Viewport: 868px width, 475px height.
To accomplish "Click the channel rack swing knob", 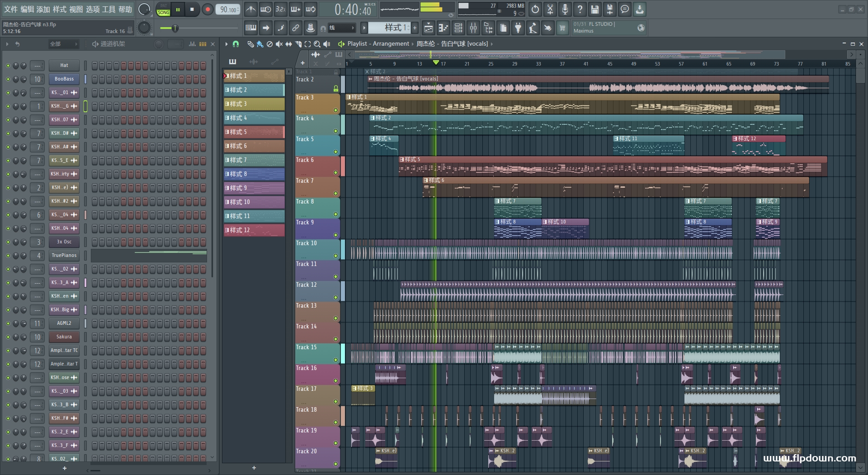I will point(159,44).
